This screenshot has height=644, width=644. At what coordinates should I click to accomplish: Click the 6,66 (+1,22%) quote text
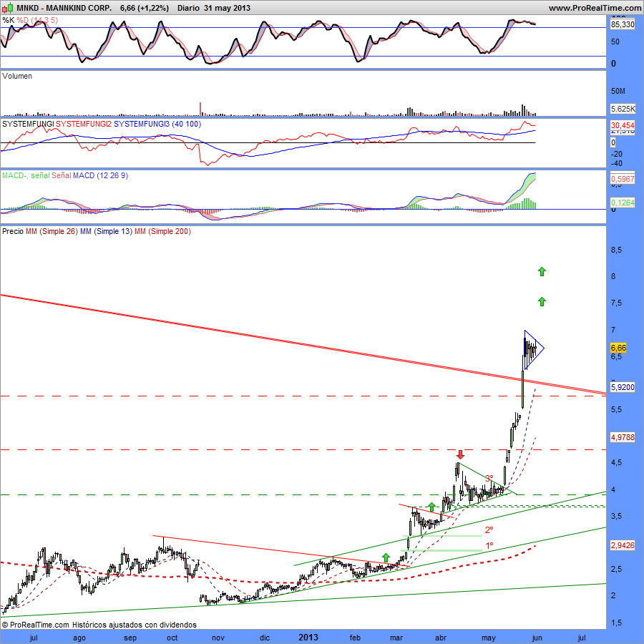coord(144,8)
